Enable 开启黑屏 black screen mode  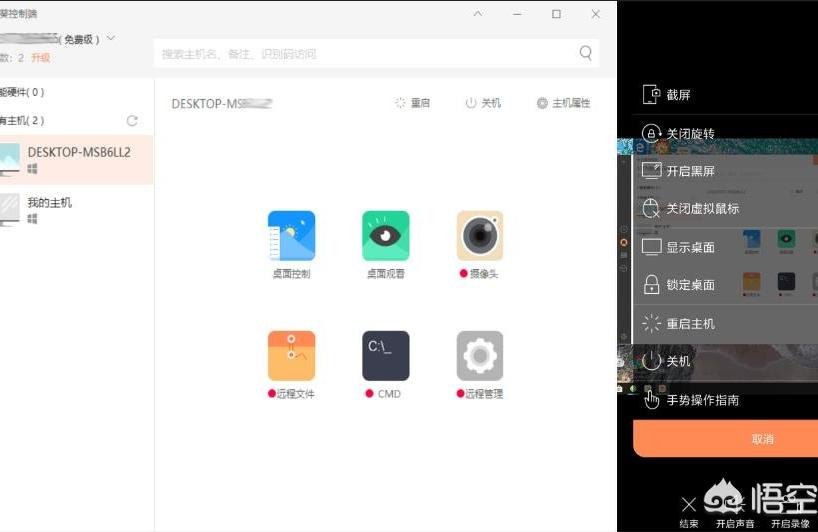[690, 171]
